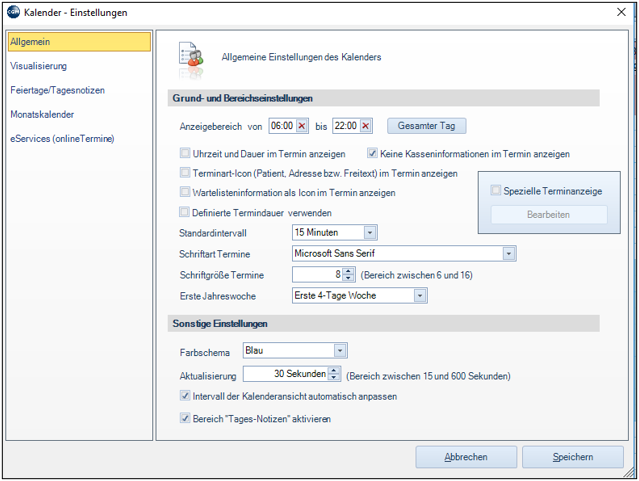Uncheck Keine Kasseninformationen im Termin anzeigen
639x481 pixels.
[372, 153]
